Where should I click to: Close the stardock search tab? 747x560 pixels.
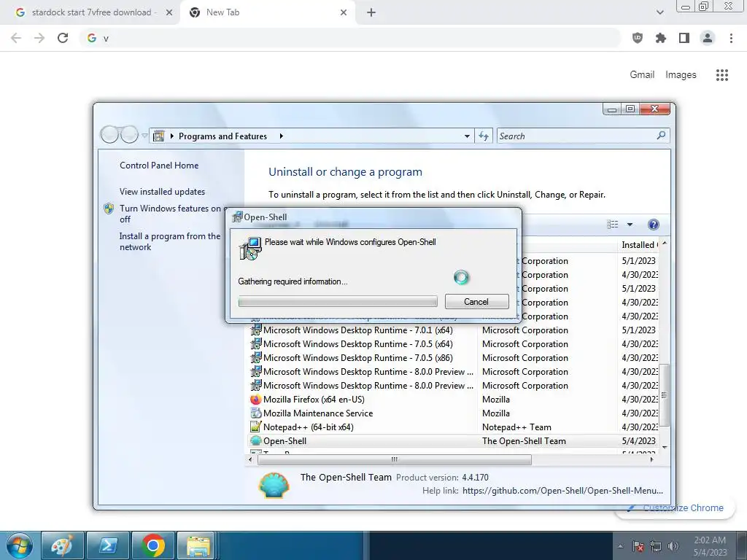[169, 12]
